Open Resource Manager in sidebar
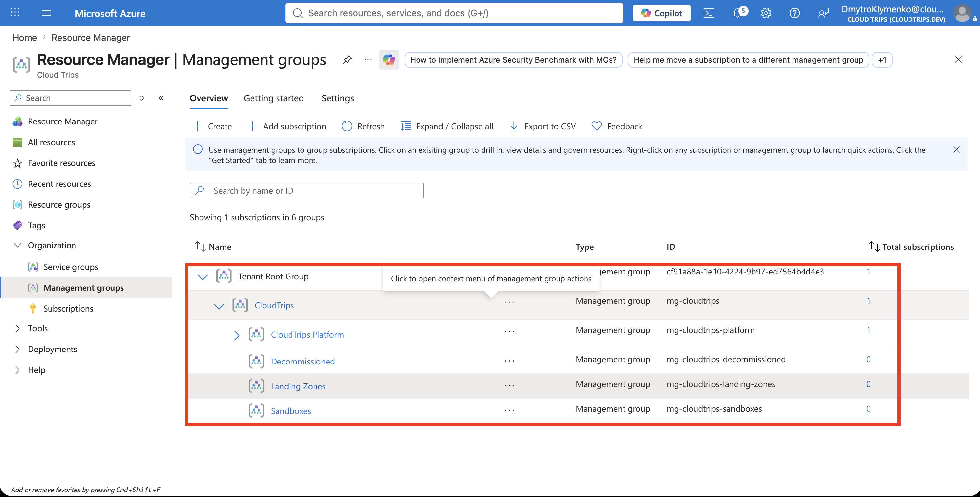 63,121
